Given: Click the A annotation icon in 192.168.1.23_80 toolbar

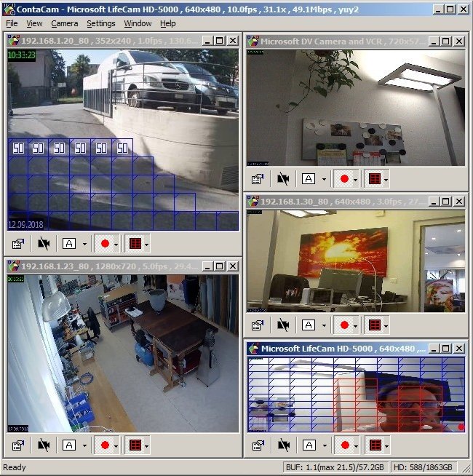Looking at the screenshot, I should click(69, 445).
